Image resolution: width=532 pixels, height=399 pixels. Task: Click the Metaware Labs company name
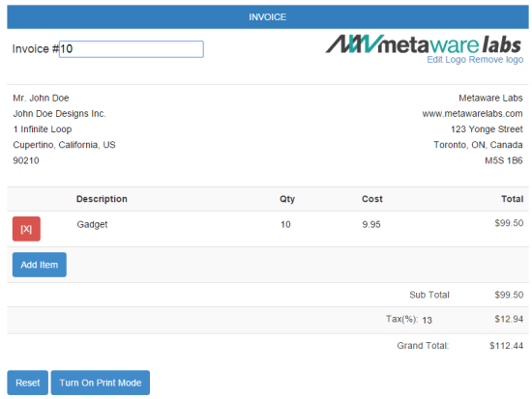pos(490,98)
